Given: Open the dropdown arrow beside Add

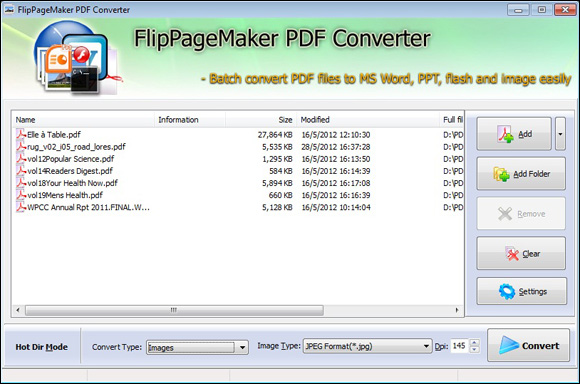Looking at the screenshot, I should (x=560, y=134).
